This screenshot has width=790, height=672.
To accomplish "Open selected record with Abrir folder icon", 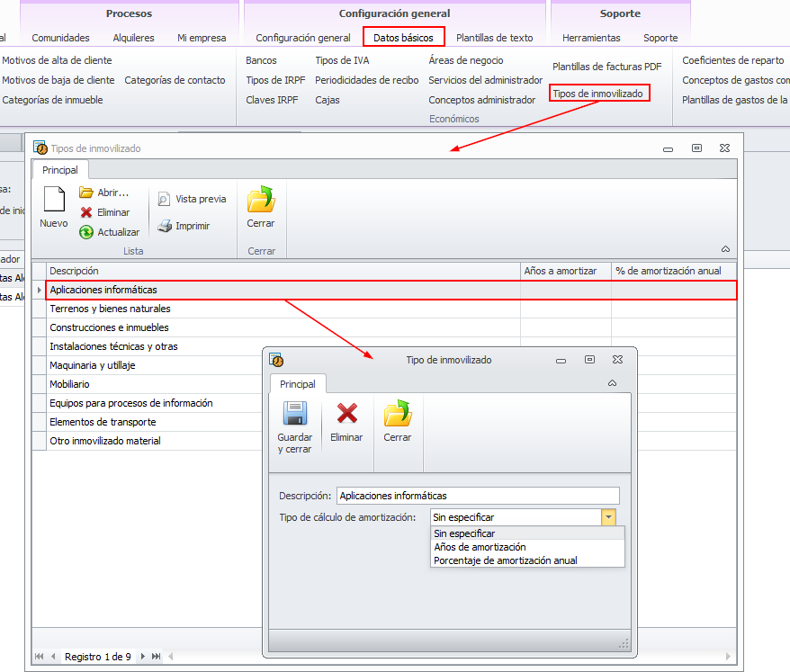I will coord(86,193).
